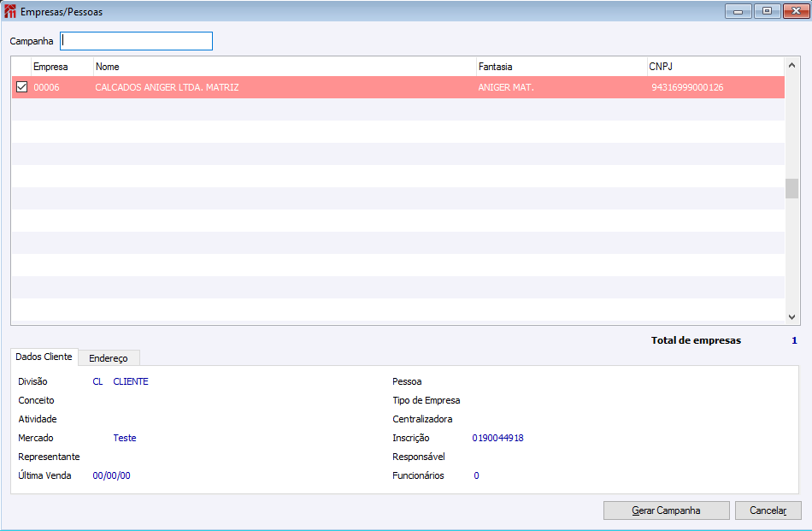Switch to the Dados Cliente tab
This screenshot has height=531, width=812.
(44, 357)
